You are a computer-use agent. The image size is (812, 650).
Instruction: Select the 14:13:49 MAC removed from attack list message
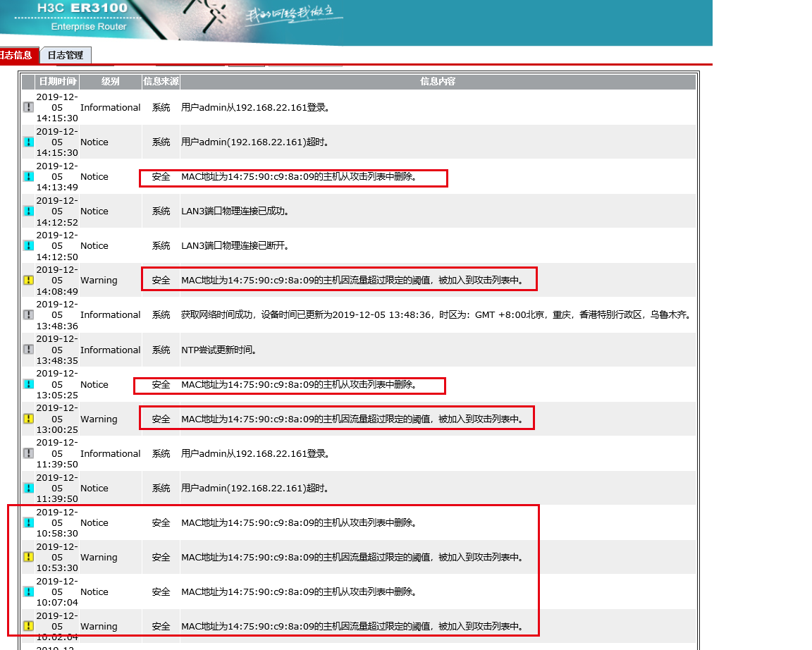tap(300, 177)
